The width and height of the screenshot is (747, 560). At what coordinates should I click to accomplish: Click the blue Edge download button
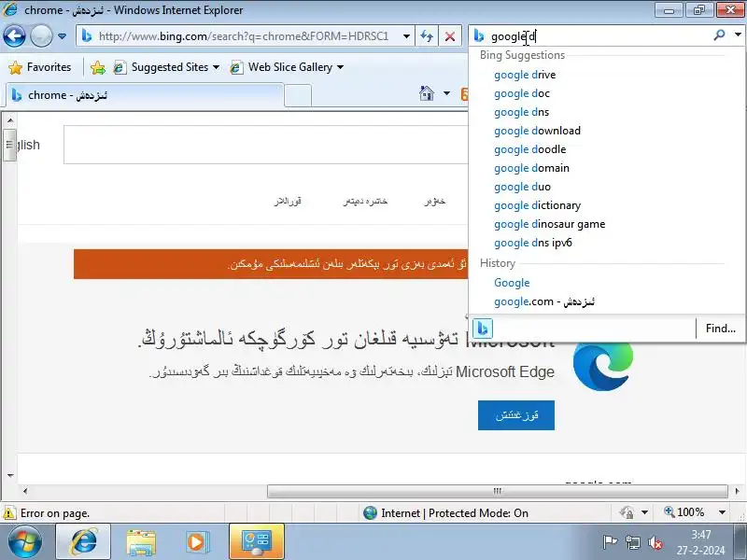(516, 415)
